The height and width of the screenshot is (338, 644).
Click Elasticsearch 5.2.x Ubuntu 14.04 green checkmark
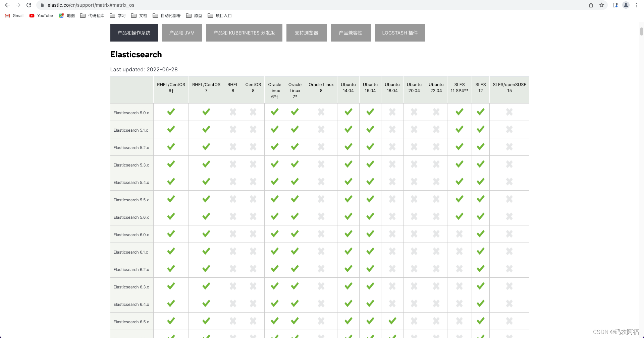tap(348, 147)
